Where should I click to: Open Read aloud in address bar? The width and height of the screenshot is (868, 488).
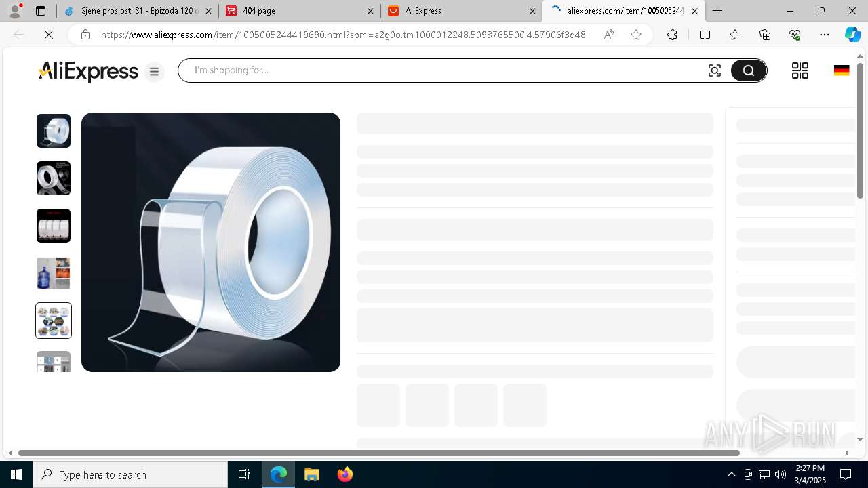[609, 35]
